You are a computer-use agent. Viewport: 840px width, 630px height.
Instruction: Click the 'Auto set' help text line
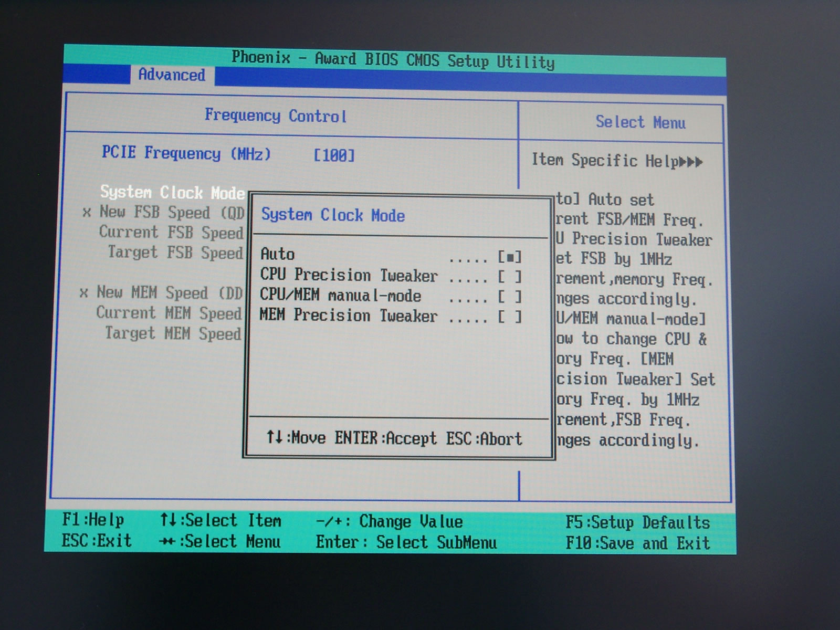[606, 200]
